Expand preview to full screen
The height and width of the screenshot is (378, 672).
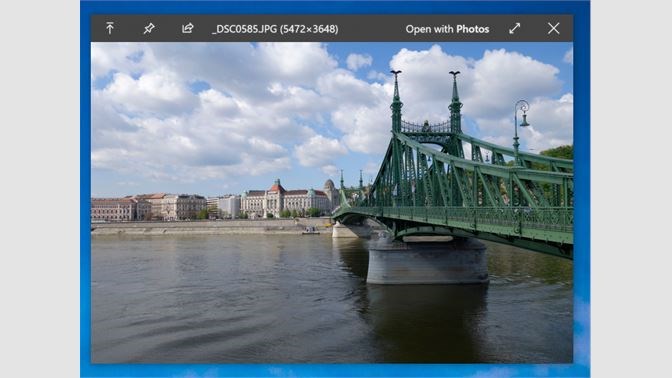[x=514, y=28]
